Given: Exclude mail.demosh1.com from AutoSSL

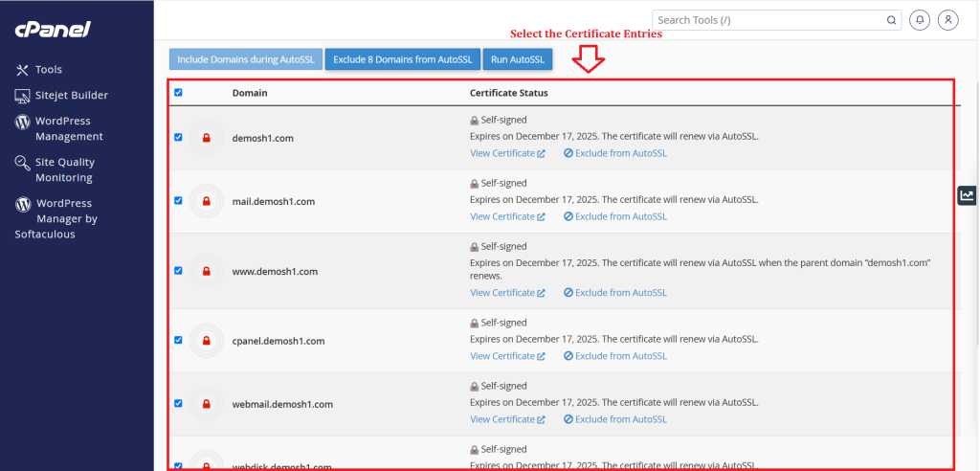Looking at the screenshot, I should [x=615, y=216].
